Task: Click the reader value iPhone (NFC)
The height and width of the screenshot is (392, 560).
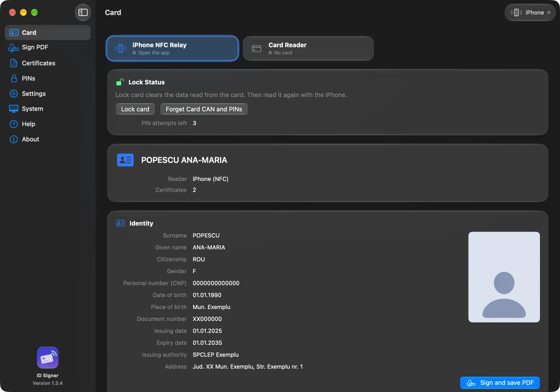Action: (210, 179)
